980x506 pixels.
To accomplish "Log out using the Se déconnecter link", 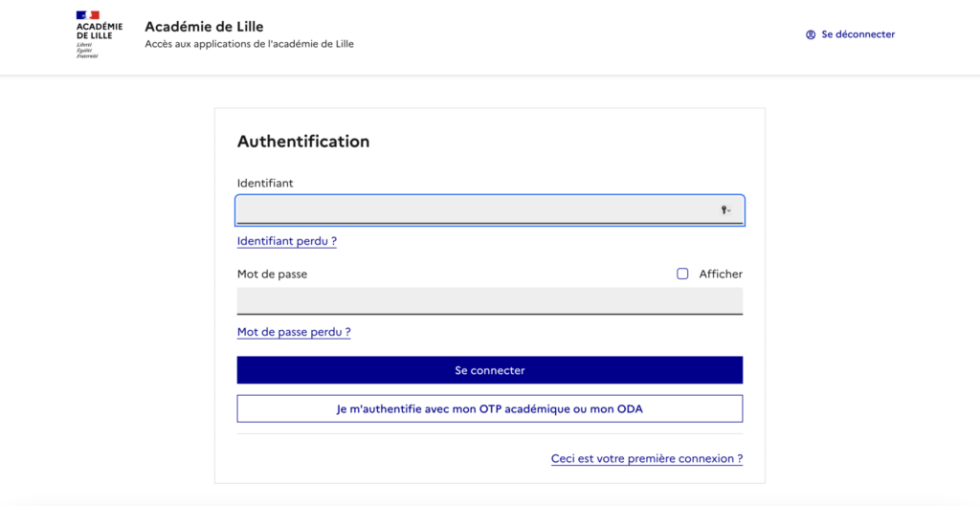I will point(857,34).
